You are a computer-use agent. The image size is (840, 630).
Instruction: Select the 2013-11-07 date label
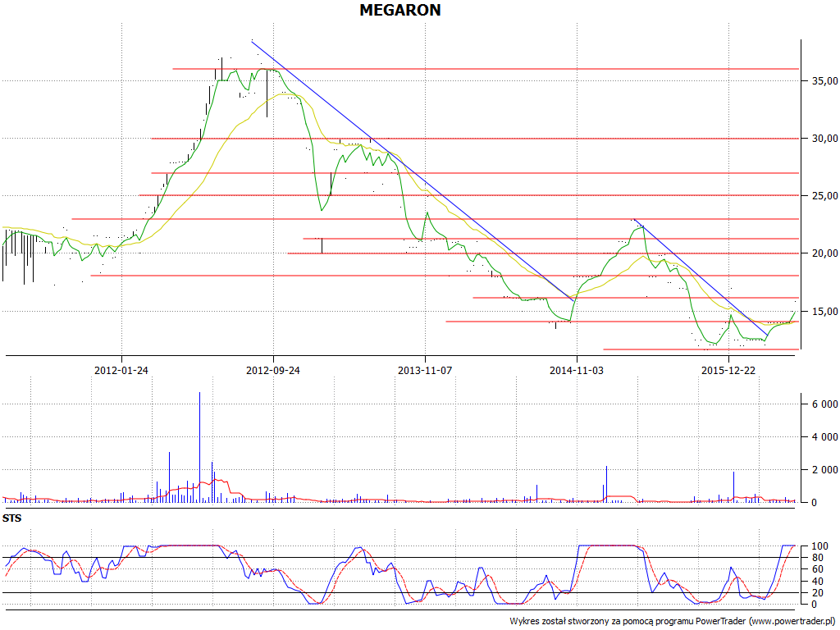tap(425, 370)
